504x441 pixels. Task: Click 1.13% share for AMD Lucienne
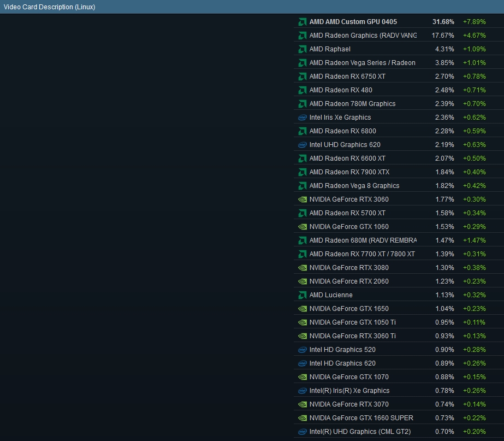(x=444, y=295)
